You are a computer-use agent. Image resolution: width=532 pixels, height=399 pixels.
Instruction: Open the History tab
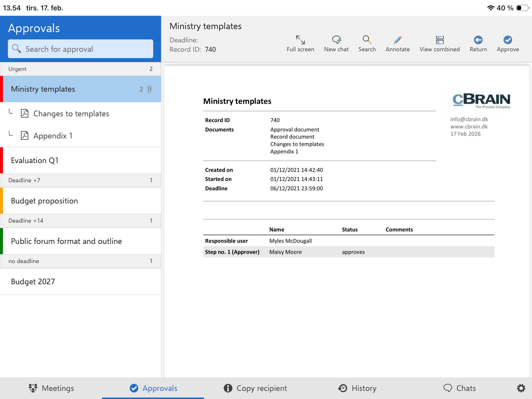pos(357,388)
